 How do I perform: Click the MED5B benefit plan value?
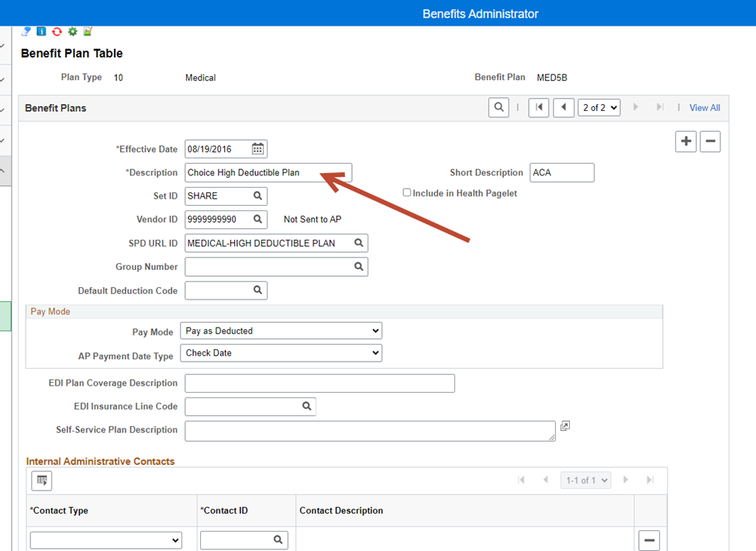coord(552,78)
